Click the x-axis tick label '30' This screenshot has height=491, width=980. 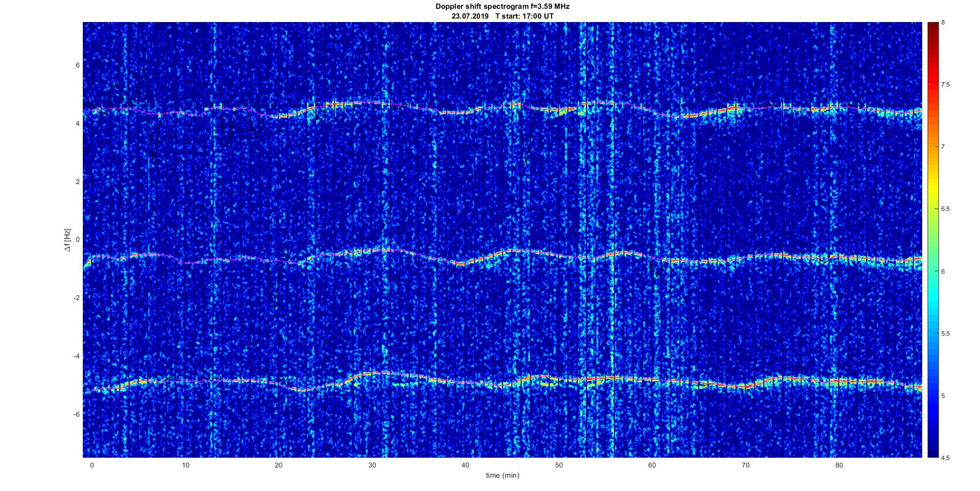[372, 466]
